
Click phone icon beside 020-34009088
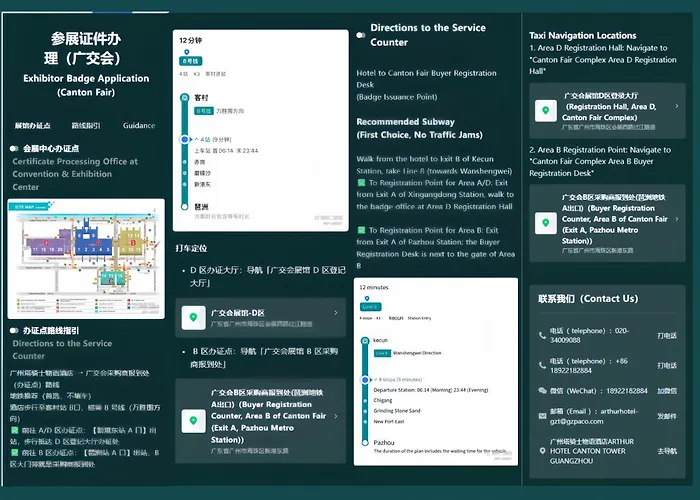point(542,335)
